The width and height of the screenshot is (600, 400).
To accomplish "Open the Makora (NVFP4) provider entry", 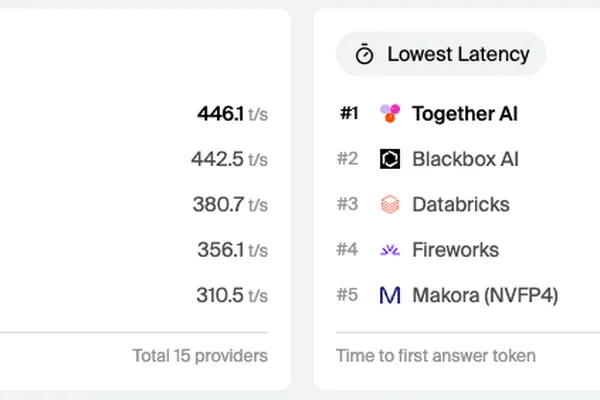I will point(485,295).
